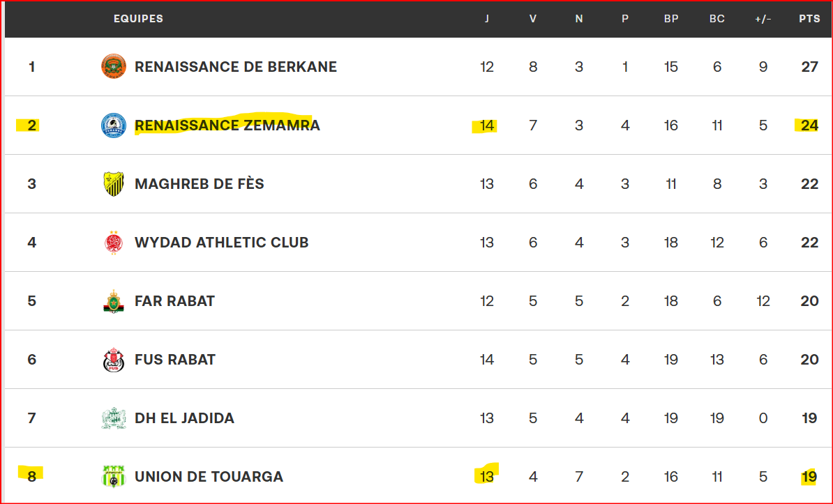Click the PTS column header
Image resolution: width=833 pixels, height=504 pixels.
point(809,19)
